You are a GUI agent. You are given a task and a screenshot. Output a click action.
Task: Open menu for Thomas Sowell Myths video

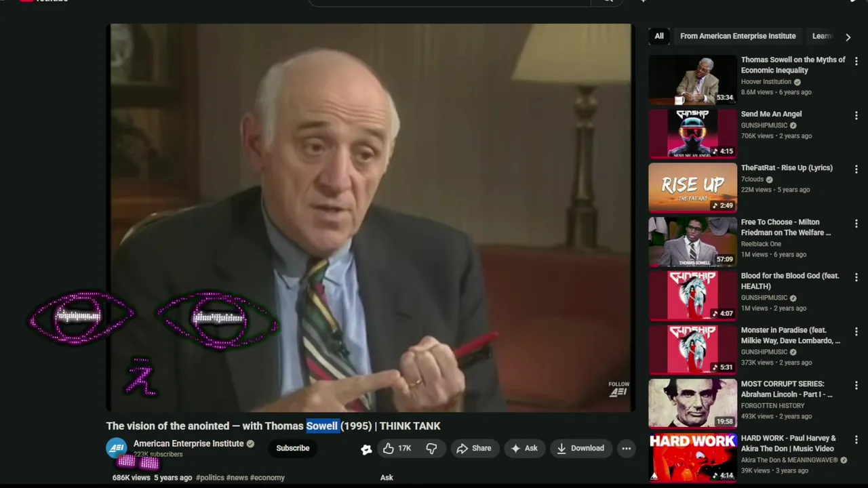click(x=856, y=61)
